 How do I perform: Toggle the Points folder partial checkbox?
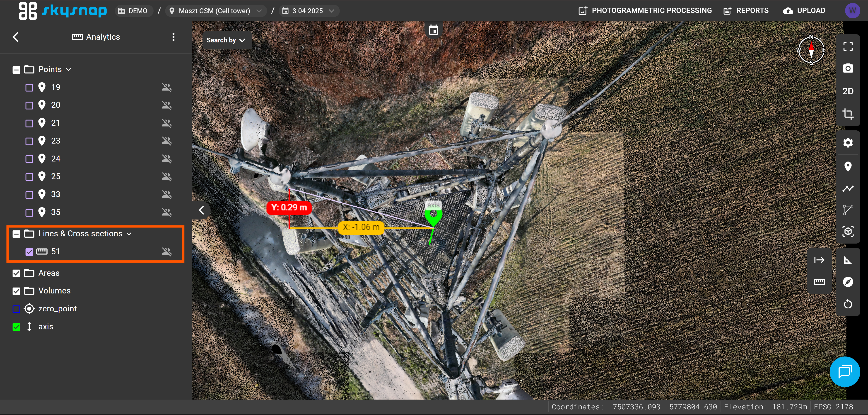[16, 70]
